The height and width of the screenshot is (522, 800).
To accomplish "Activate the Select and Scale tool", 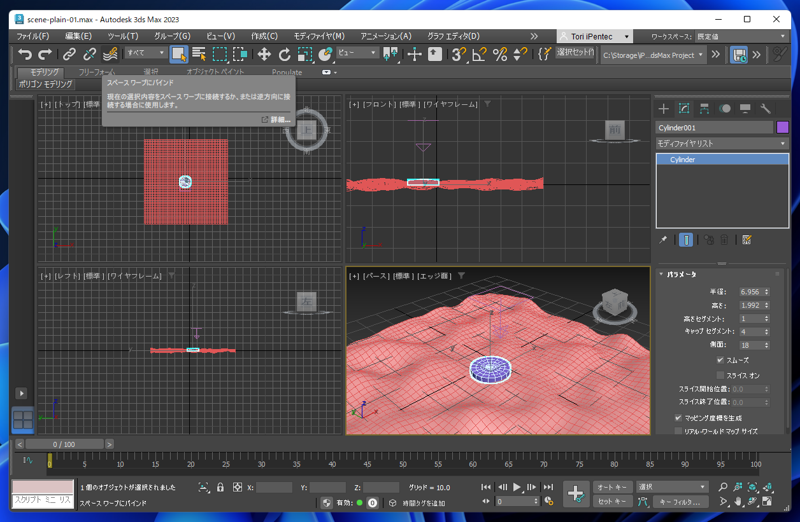I will 305,54.
